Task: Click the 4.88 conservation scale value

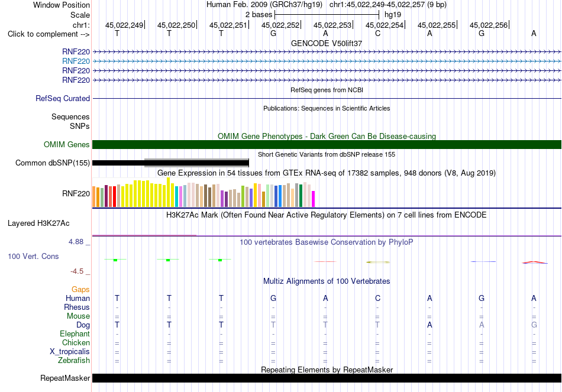Action: pos(76,242)
